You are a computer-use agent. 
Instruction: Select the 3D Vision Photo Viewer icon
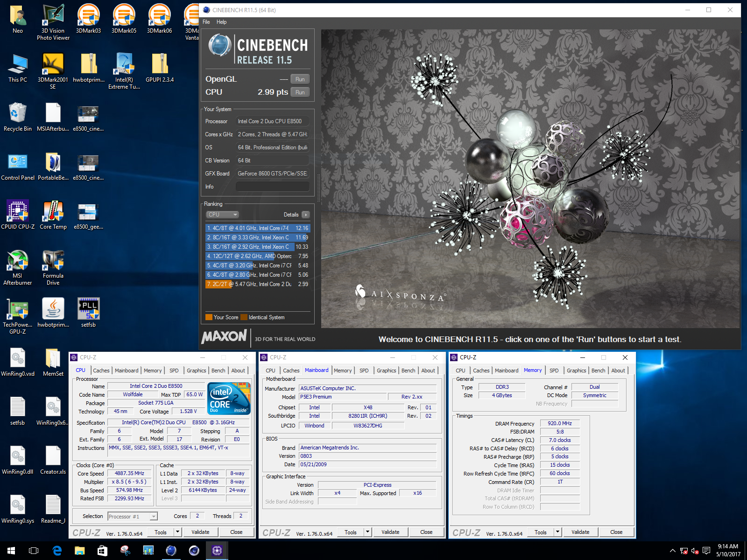click(53, 22)
